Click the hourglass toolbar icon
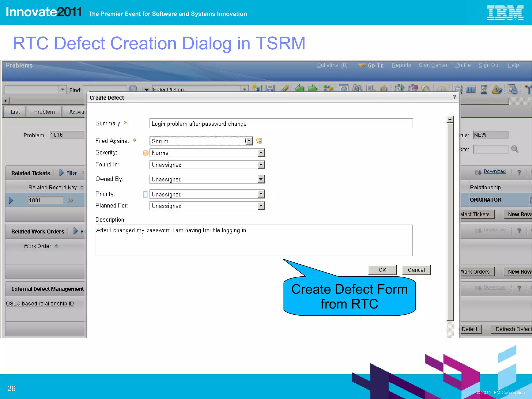The height and width of the screenshot is (399, 532). click(x=484, y=89)
